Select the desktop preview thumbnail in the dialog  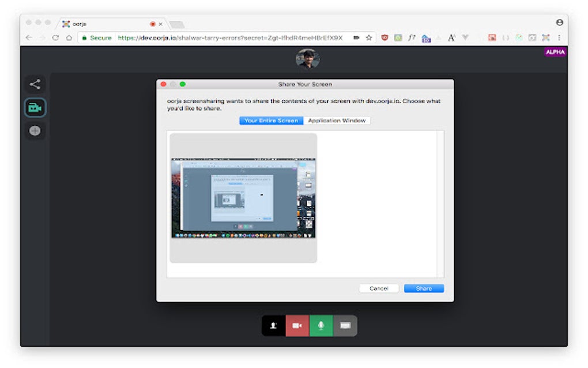point(243,197)
